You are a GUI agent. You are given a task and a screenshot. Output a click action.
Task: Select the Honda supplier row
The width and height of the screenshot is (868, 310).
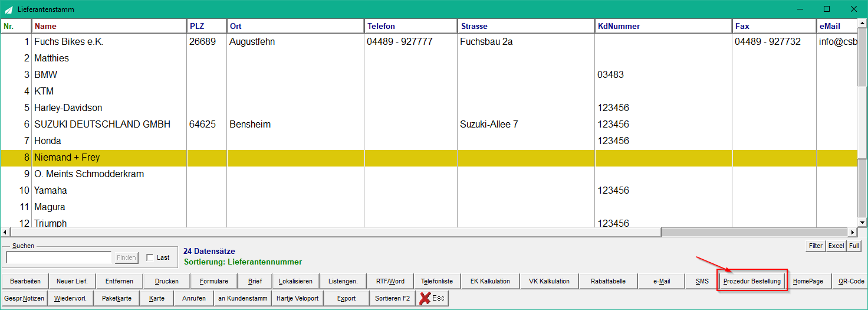click(429, 141)
